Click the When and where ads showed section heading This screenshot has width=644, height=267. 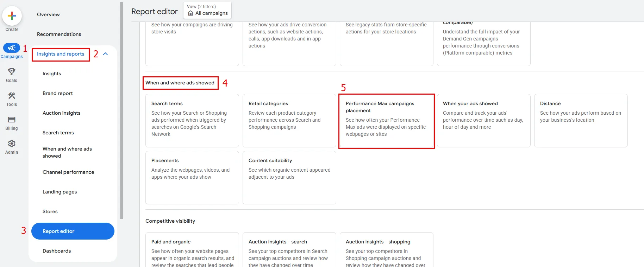tap(180, 83)
